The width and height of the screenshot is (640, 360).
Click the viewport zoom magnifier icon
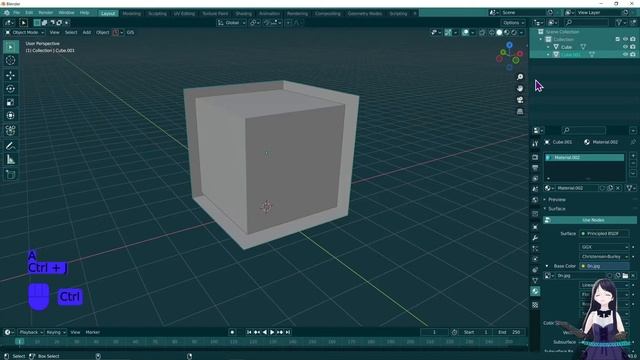[520, 77]
